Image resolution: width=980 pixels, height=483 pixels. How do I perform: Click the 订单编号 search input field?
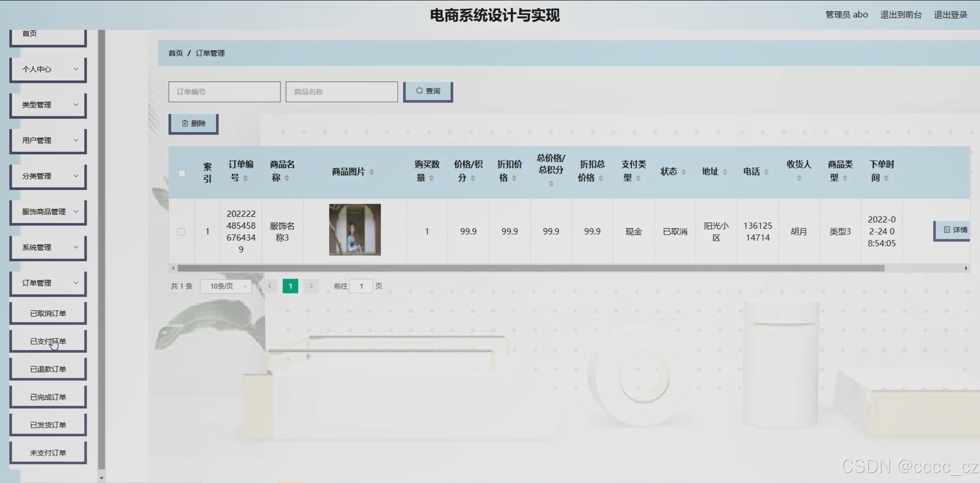tap(224, 92)
